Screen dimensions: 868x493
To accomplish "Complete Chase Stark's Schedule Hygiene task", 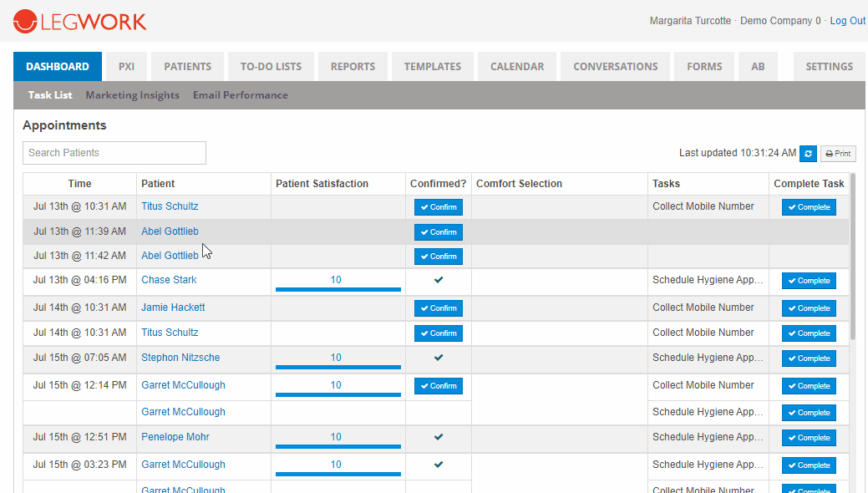I will (x=809, y=281).
